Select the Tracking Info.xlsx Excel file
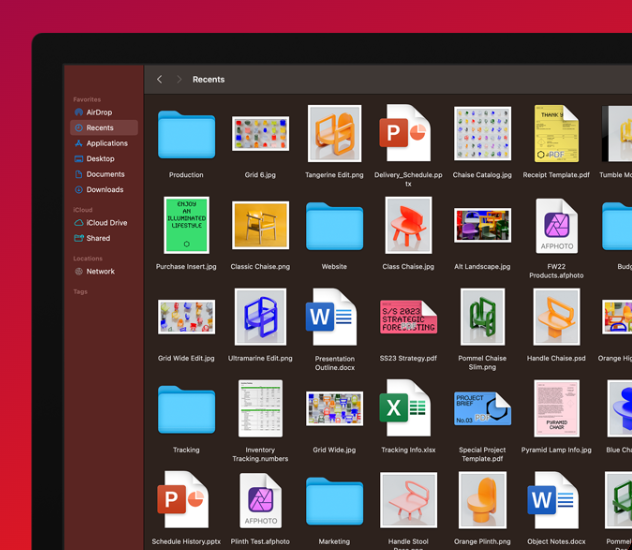 click(405, 408)
